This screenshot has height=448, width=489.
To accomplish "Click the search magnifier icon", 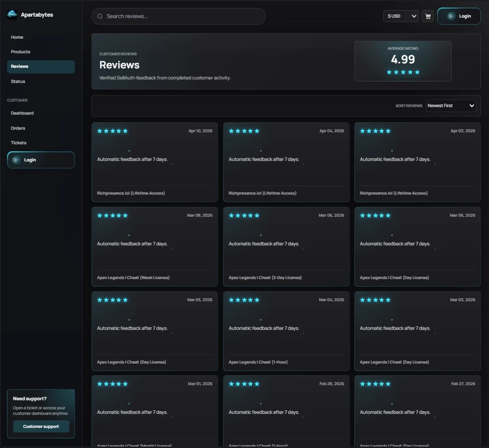I will point(100,16).
